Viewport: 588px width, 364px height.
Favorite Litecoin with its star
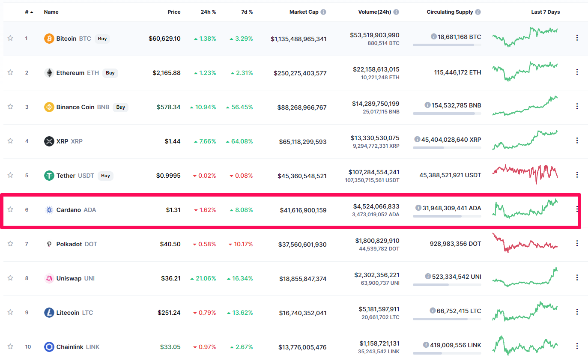pos(10,312)
